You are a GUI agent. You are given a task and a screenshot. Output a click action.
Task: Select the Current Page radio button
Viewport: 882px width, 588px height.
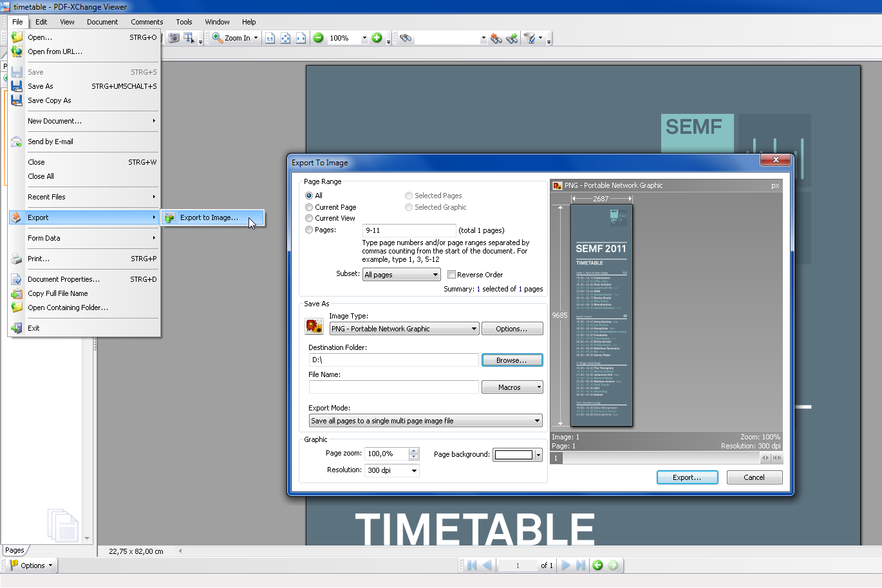tap(309, 207)
